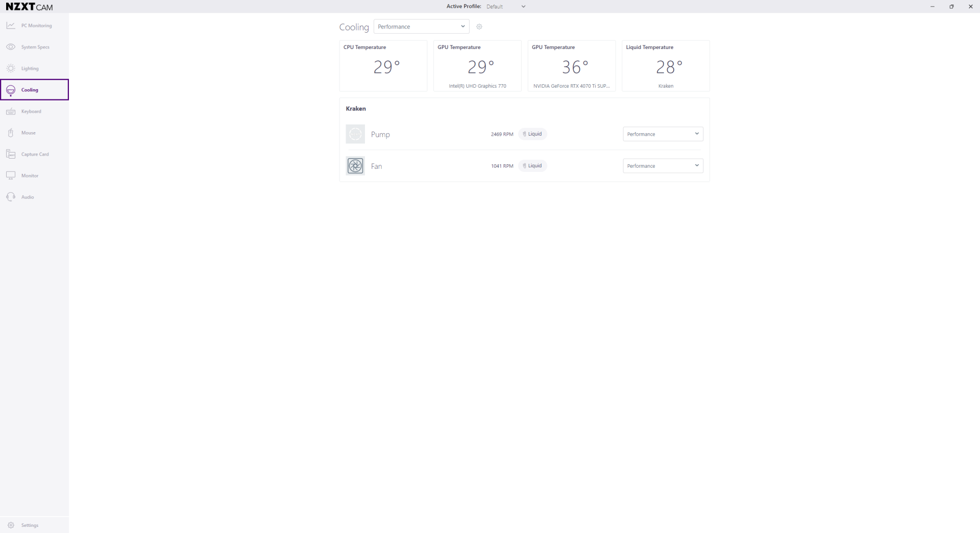This screenshot has height=533, width=980.
Task: Click the Cooling page title
Action: pos(354,27)
